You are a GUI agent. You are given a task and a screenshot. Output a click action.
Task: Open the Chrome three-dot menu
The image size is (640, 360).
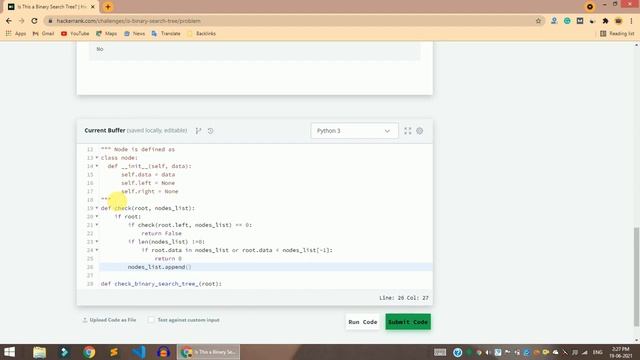(x=631, y=21)
